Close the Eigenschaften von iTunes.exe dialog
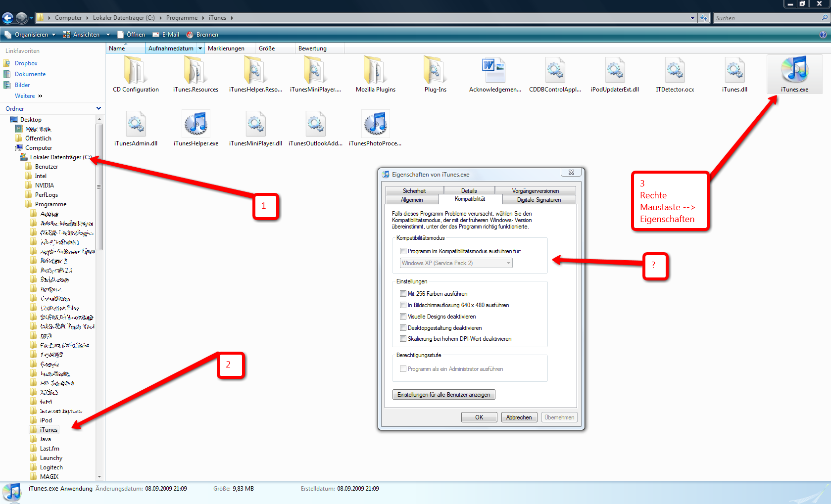The height and width of the screenshot is (504, 831). [571, 172]
